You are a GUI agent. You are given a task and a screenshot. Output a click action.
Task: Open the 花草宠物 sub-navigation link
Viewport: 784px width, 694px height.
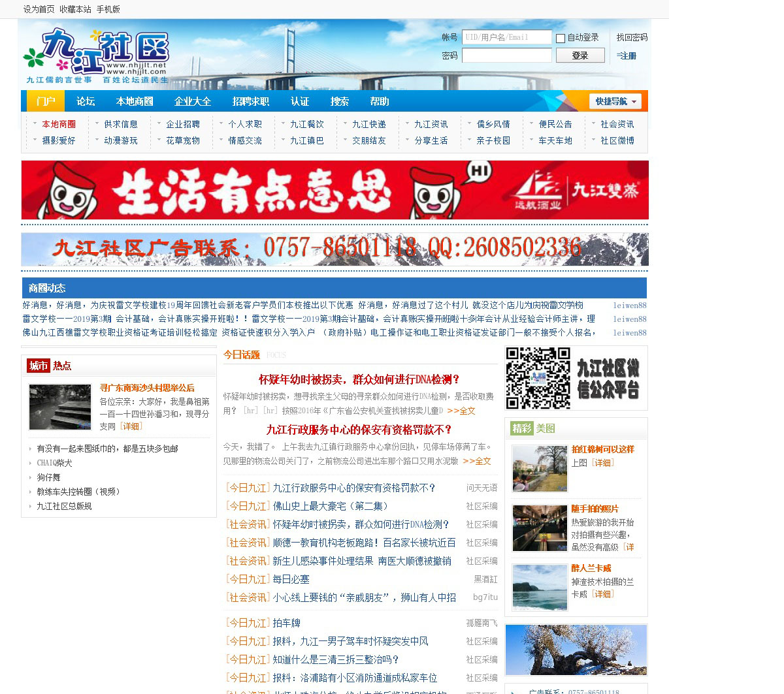[183, 140]
